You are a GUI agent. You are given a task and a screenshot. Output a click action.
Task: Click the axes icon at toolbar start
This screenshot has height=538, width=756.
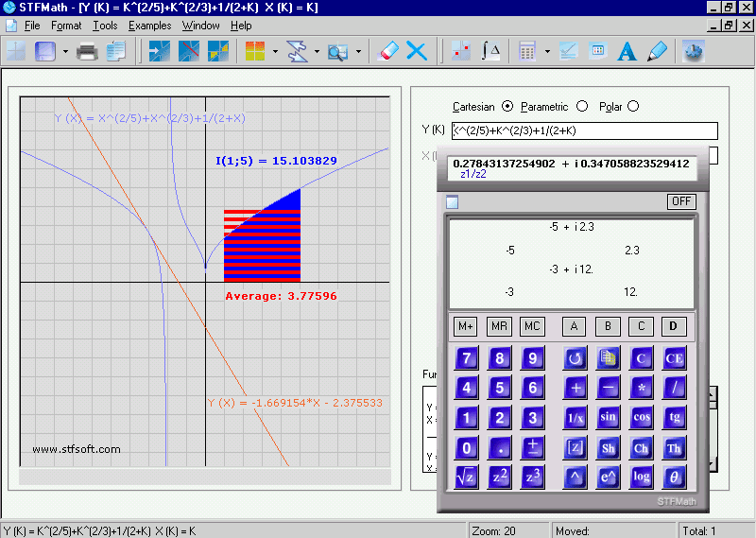(16, 51)
